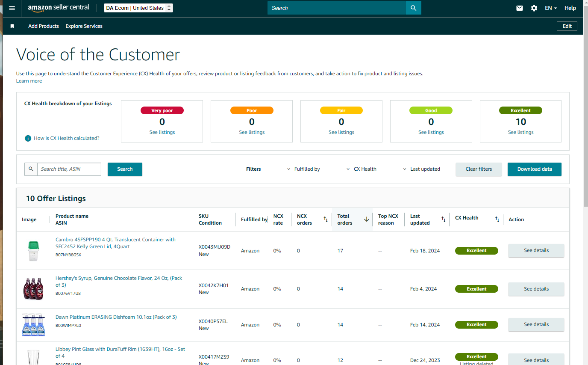
Task: See details for the Libbey Pint Glass listing
Action: [x=536, y=360]
